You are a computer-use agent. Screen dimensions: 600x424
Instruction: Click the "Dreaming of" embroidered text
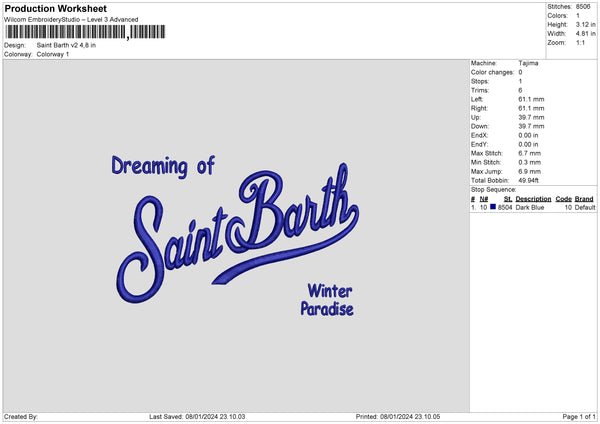(163, 166)
